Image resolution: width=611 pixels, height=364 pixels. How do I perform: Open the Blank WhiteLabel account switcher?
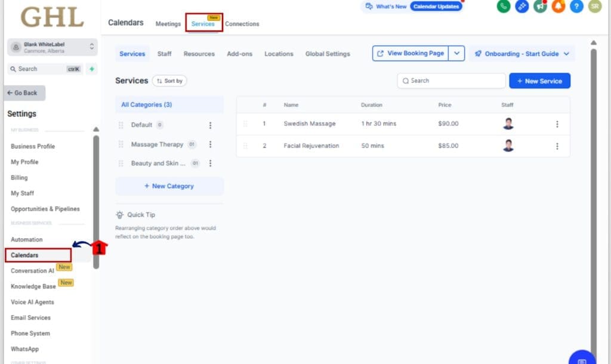(x=51, y=47)
